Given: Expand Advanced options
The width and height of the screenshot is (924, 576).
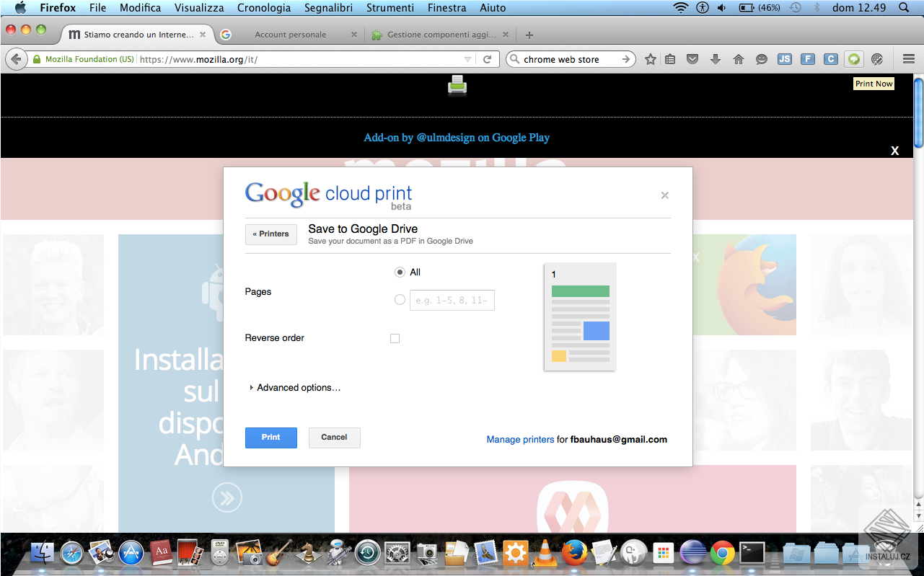Looking at the screenshot, I should pos(295,387).
